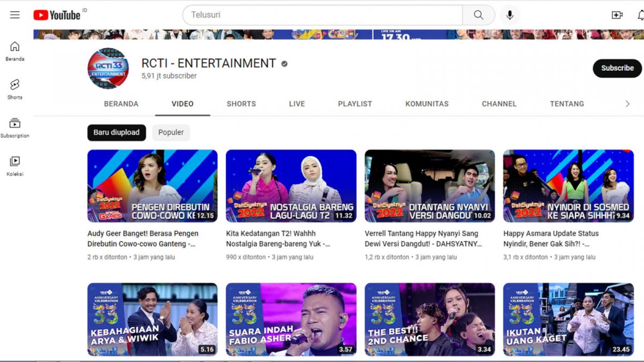Click the YouTube logo
644x362 pixels.
point(57,14)
